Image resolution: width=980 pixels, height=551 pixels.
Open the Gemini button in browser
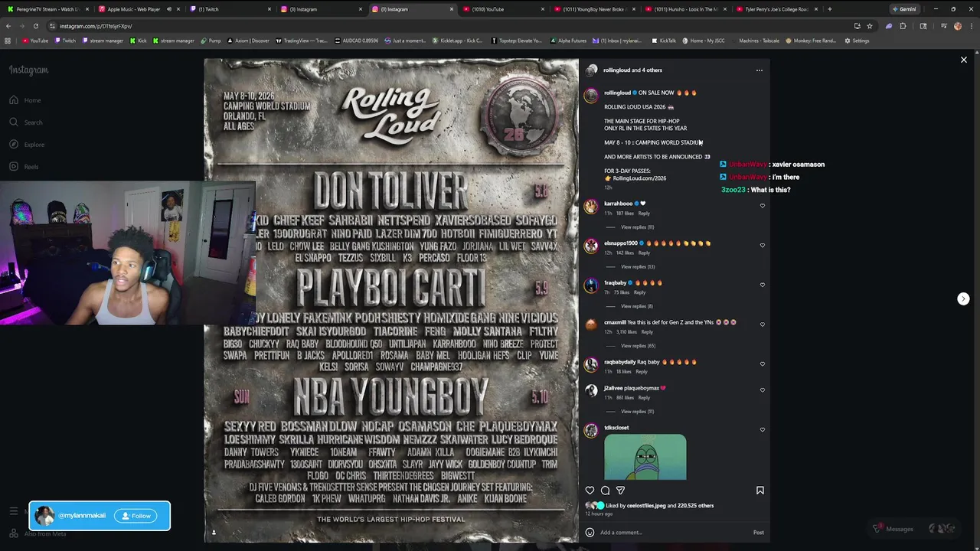point(903,9)
